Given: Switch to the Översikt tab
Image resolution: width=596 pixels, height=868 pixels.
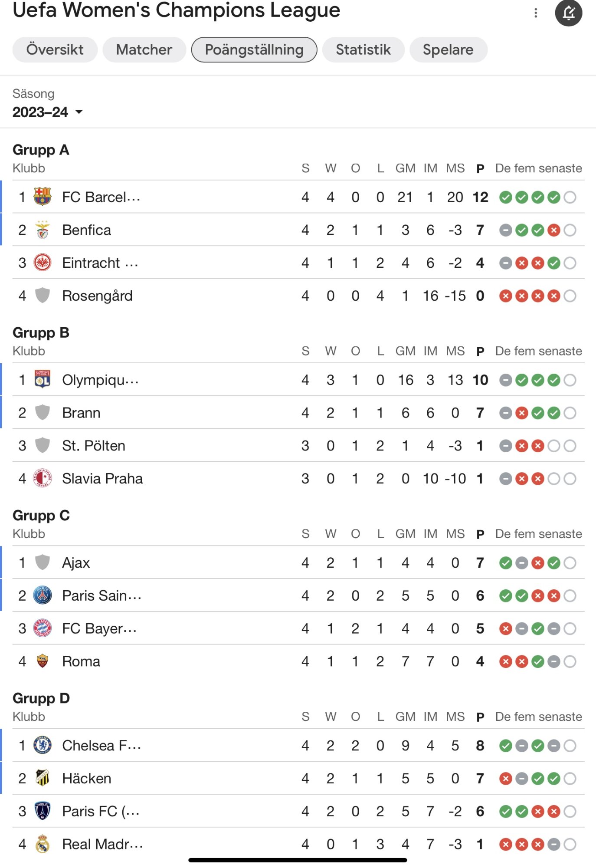Looking at the screenshot, I should pos(55,49).
